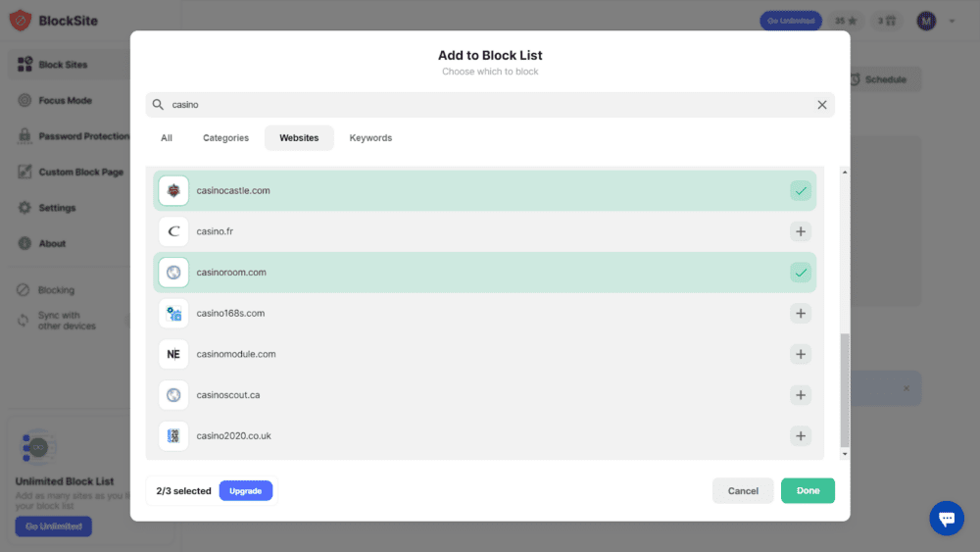Click the 2/3 selected counter
The width and height of the screenshot is (980, 552).
click(184, 491)
